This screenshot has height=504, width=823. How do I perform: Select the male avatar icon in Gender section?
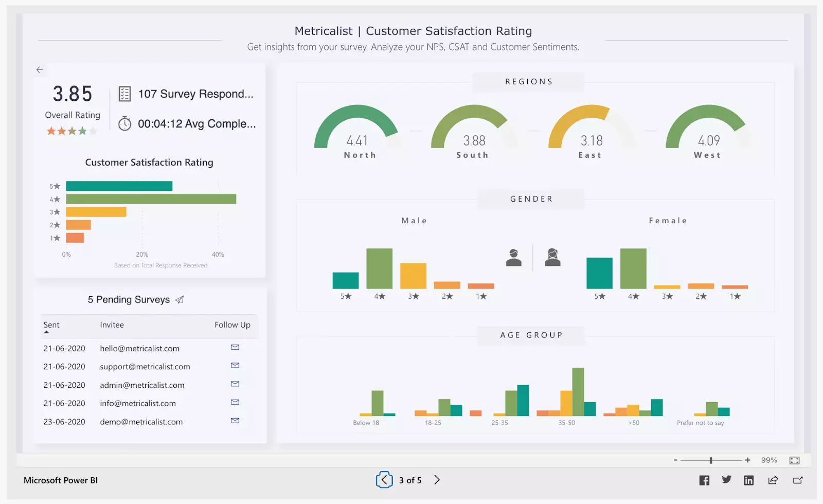515,258
